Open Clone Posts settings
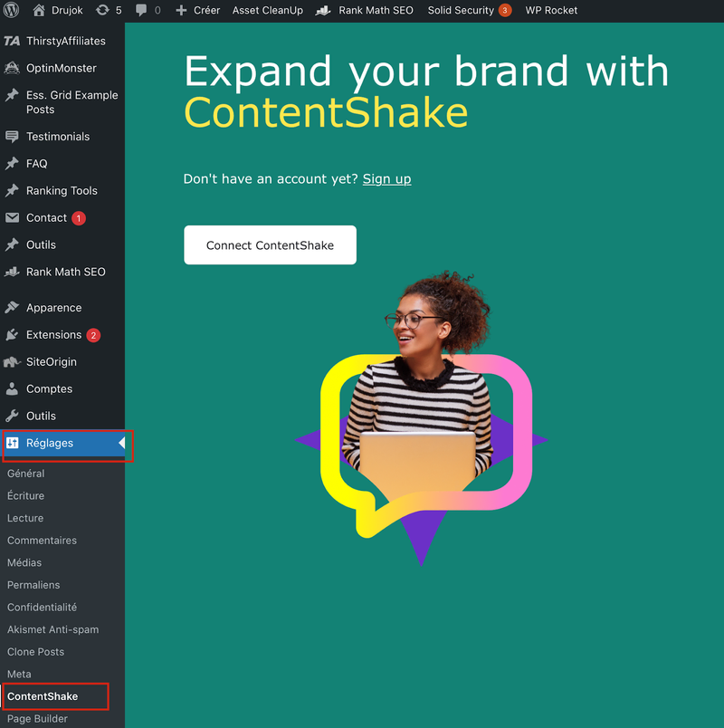This screenshot has height=728, width=724. 35,652
